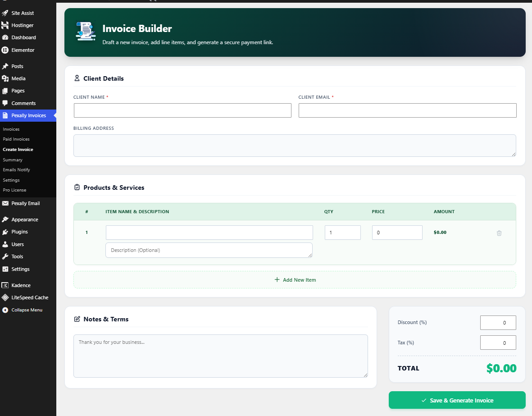
Task: Click inside the Billing Address textarea
Action: click(295, 145)
